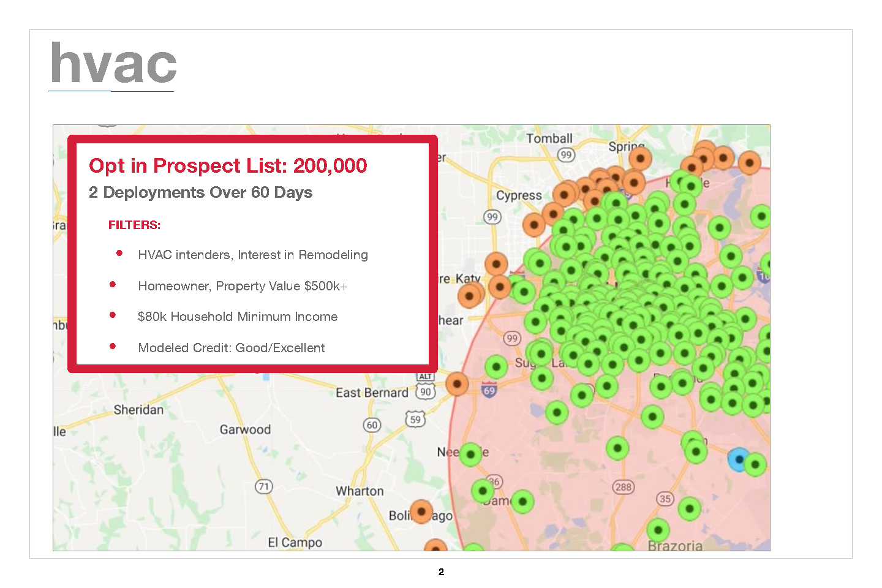Click the green marker touching the blue marker
Viewport: 882px width, 588px height.
click(755, 464)
